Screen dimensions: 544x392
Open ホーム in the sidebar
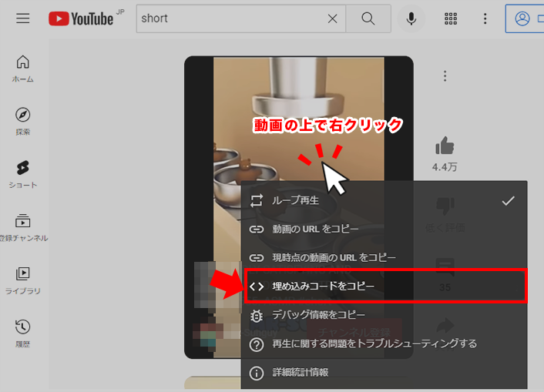click(23, 69)
